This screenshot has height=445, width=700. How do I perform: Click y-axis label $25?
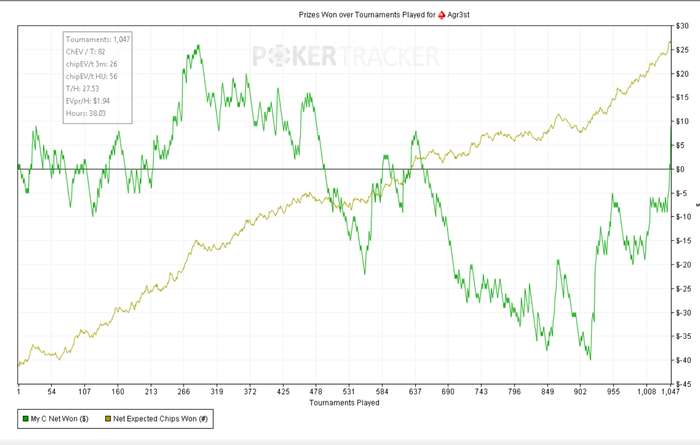(x=682, y=50)
